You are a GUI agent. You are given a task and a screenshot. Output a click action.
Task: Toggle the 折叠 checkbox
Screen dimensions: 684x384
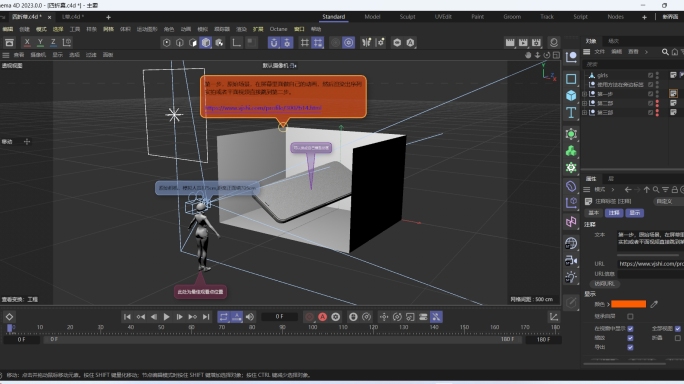point(677,338)
